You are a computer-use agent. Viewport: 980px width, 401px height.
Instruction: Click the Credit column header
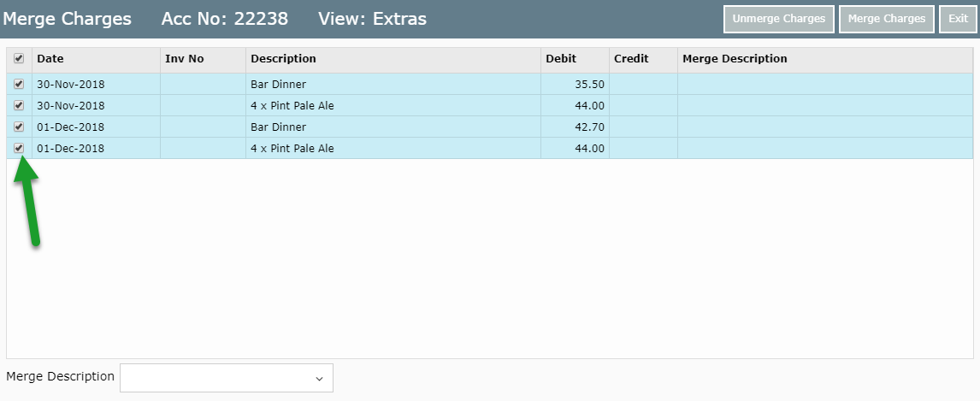[631, 59]
